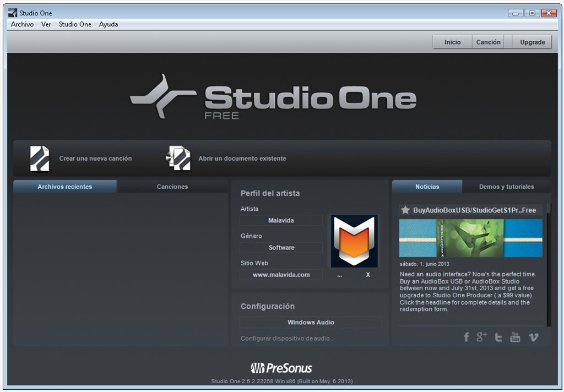The height and width of the screenshot is (392, 564).
Task: Click the Windows Audio device field
Action: pos(311,322)
